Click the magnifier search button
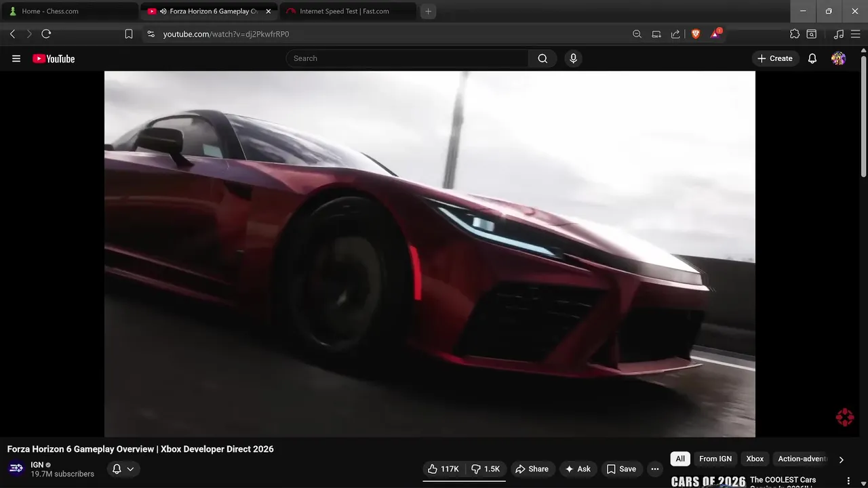The height and width of the screenshot is (488, 868). 542,58
